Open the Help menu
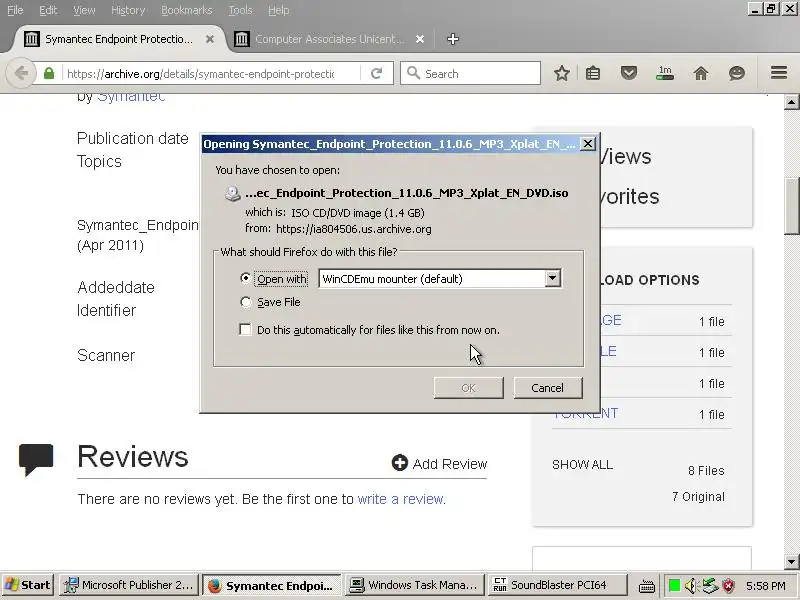This screenshot has height=600, width=800. point(279,10)
